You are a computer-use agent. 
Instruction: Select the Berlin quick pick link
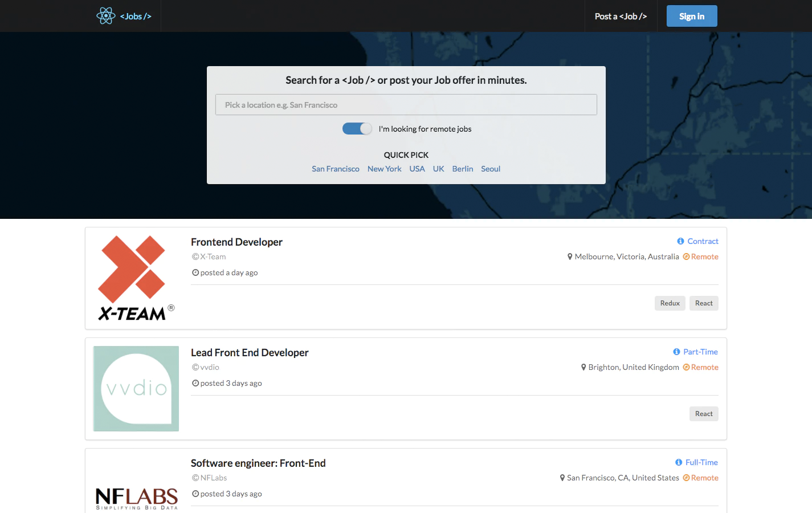click(462, 169)
